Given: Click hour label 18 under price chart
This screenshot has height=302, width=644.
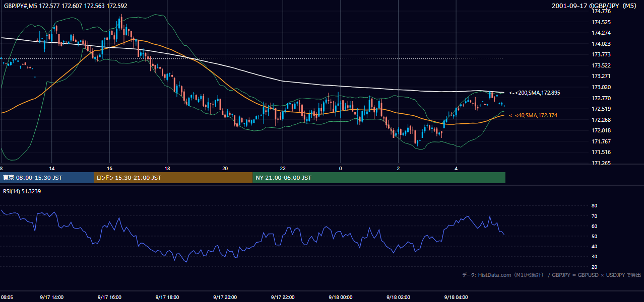Looking at the screenshot, I should (167, 168).
